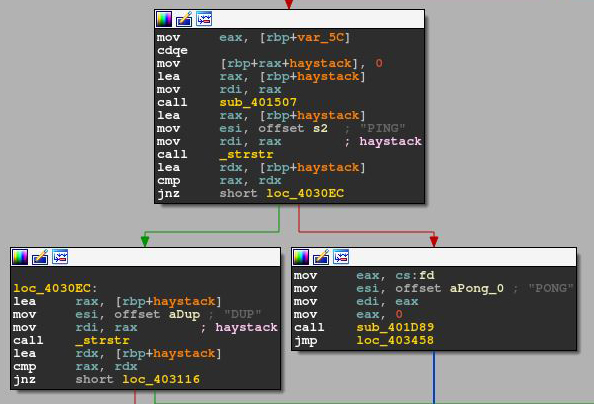Click the group nodes icon in top node
594x404 pixels.
pyautogui.click(x=204, y=19)
